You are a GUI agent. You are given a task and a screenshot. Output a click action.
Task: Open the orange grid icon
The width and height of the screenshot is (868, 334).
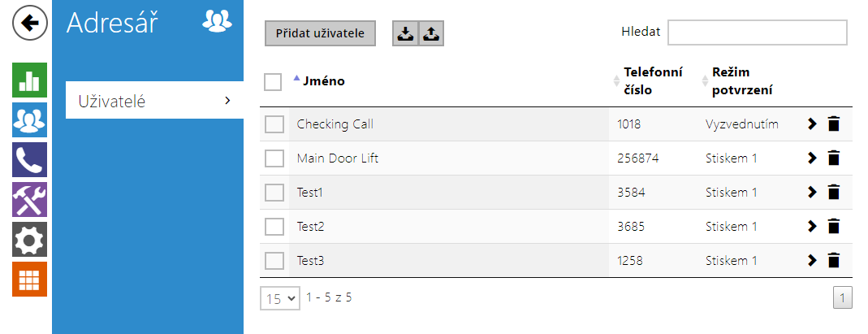click(x=30, y=280)
